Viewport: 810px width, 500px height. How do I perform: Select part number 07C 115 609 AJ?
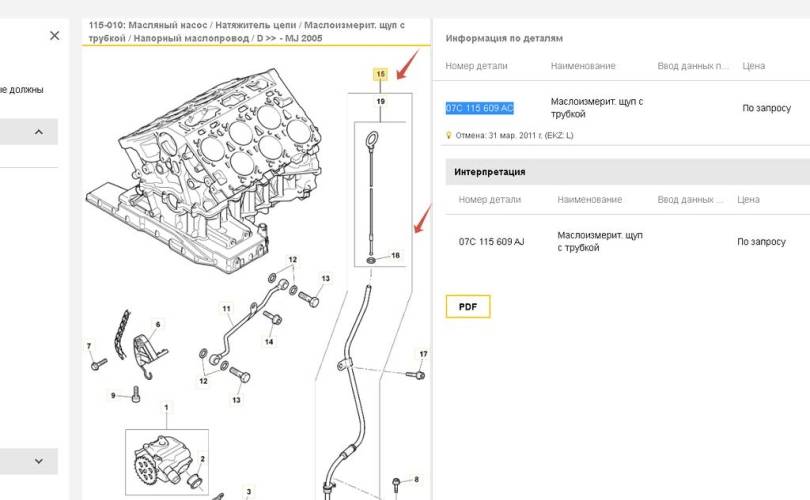[x=491, y=242]
